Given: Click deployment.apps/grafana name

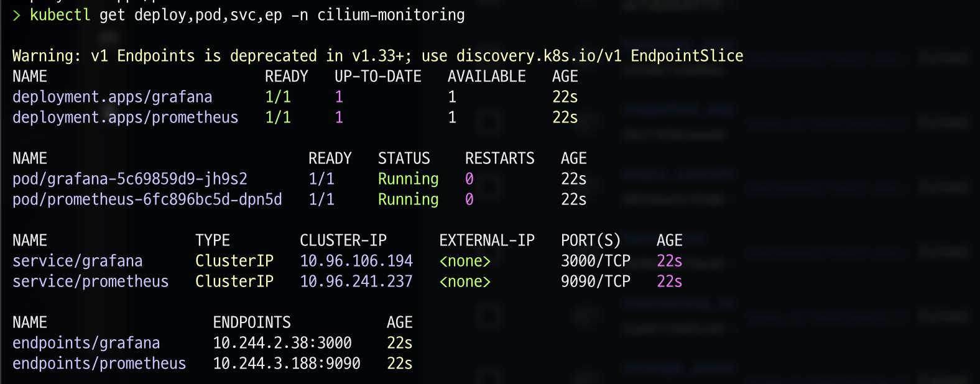Looking at the screenshot, I should (x=113, y=97).
